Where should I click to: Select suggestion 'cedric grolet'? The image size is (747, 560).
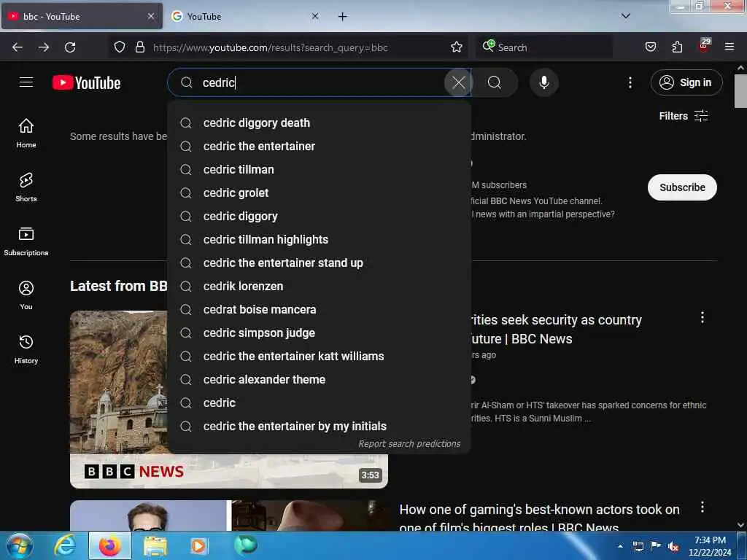(x=320, y=192)
